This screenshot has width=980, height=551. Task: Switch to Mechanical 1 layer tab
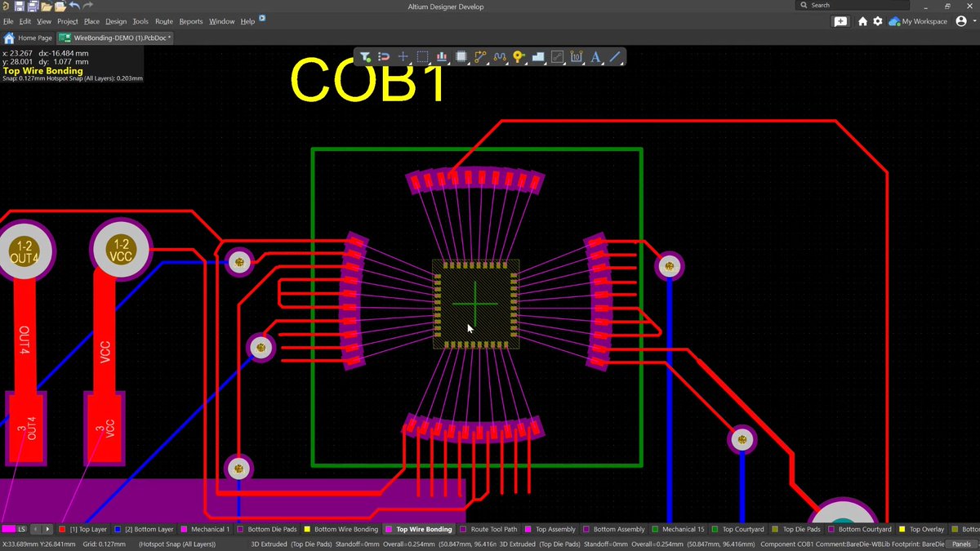click(204, 529)
